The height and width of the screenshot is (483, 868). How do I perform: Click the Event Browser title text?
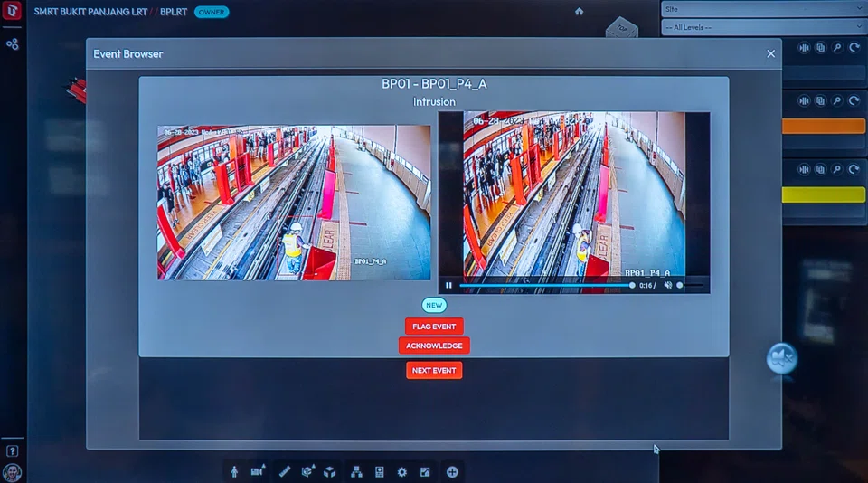127,53
